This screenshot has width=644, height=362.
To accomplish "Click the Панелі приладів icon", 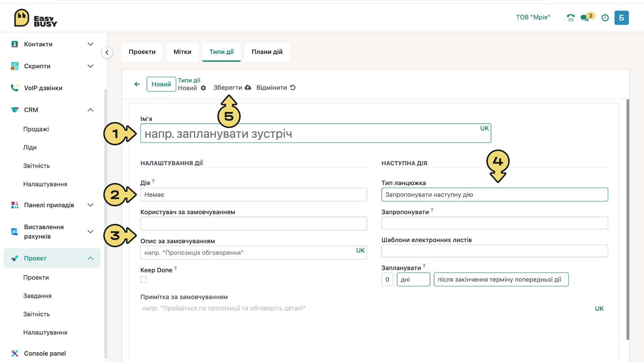I will pos(14,205).
